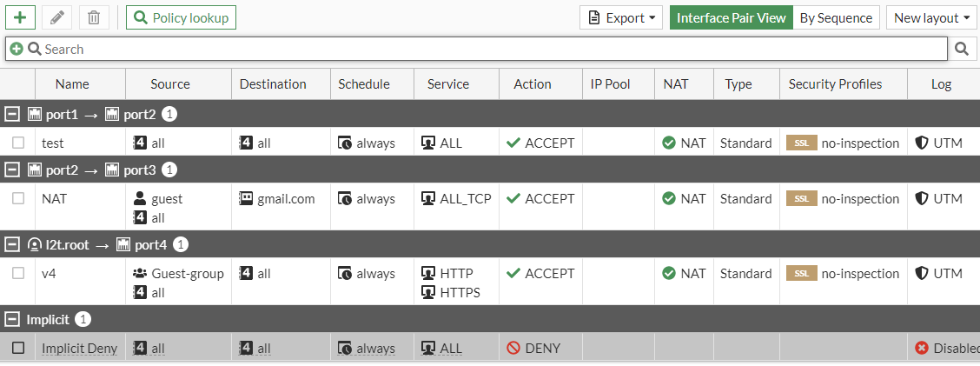
Task: Click the Policy lookup button
Action: pyautogui.click(x=181, y=17)
